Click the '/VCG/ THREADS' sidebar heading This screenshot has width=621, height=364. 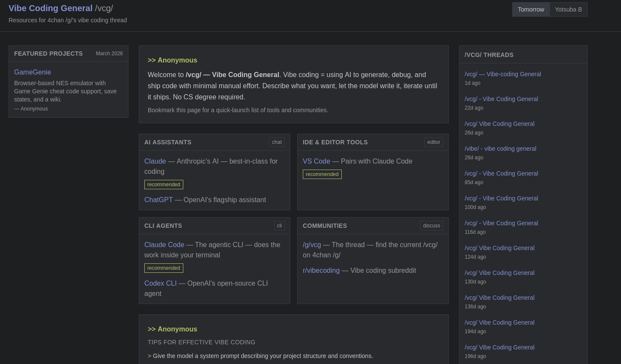(x=489, y=55)
